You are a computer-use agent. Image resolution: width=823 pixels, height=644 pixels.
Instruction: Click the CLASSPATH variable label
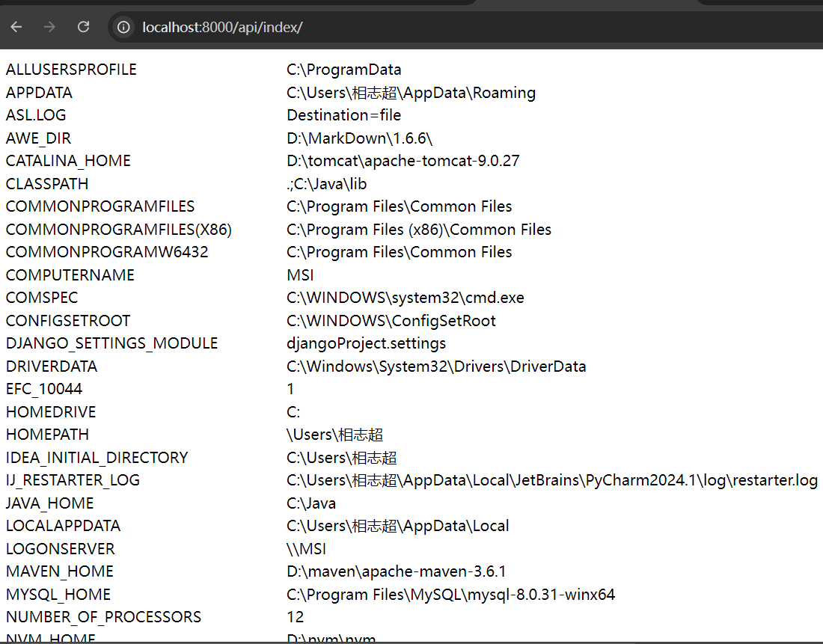tap(46, 183)
